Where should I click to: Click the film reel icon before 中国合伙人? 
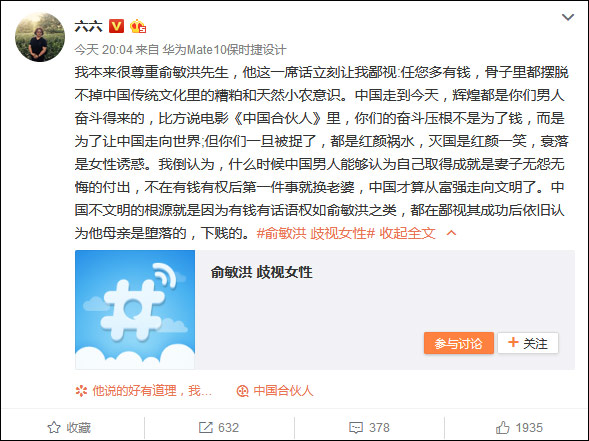[243, 391]
